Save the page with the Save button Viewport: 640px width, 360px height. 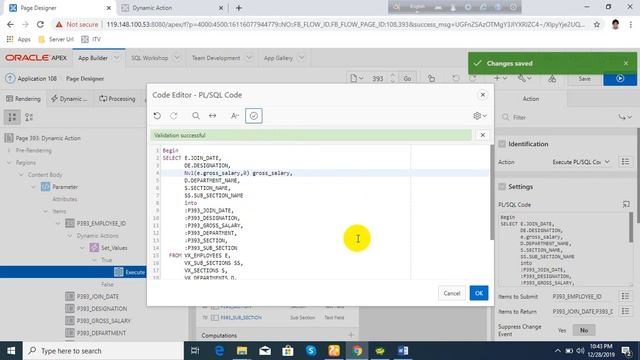pos(584,78)
